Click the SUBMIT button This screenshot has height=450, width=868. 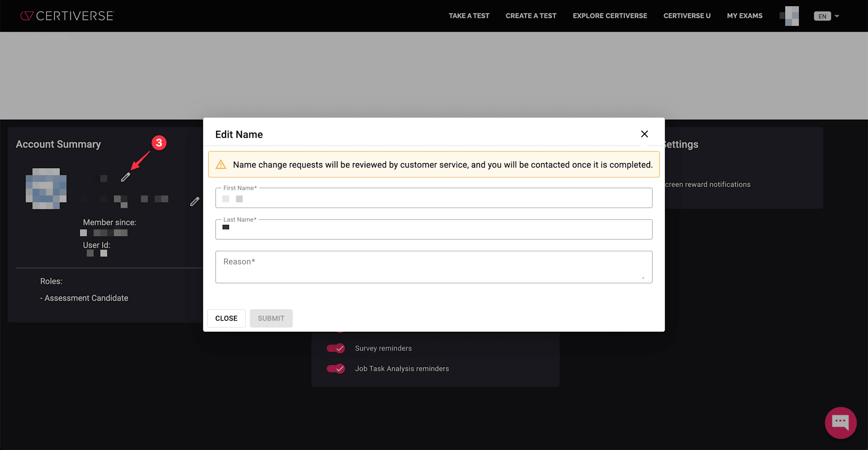(x=271, y=318)
